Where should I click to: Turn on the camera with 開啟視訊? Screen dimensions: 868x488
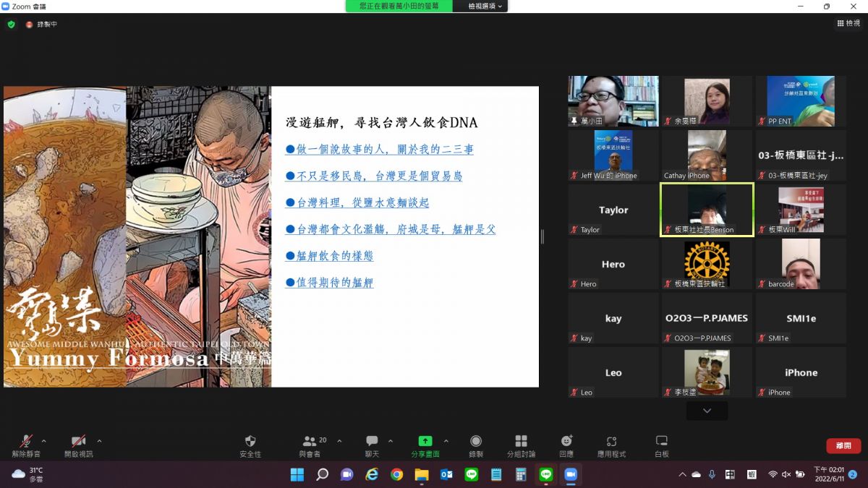(78, 446)
